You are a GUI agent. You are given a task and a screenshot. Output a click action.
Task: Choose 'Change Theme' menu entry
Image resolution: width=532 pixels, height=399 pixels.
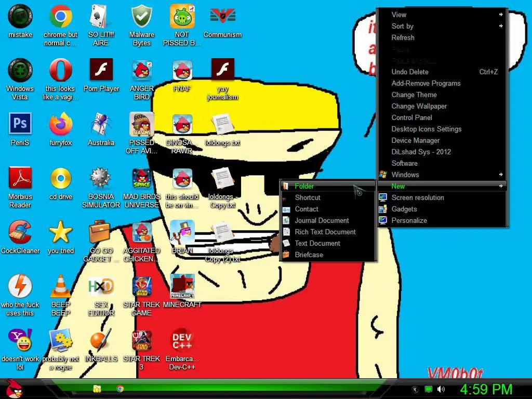coord(443,95)
